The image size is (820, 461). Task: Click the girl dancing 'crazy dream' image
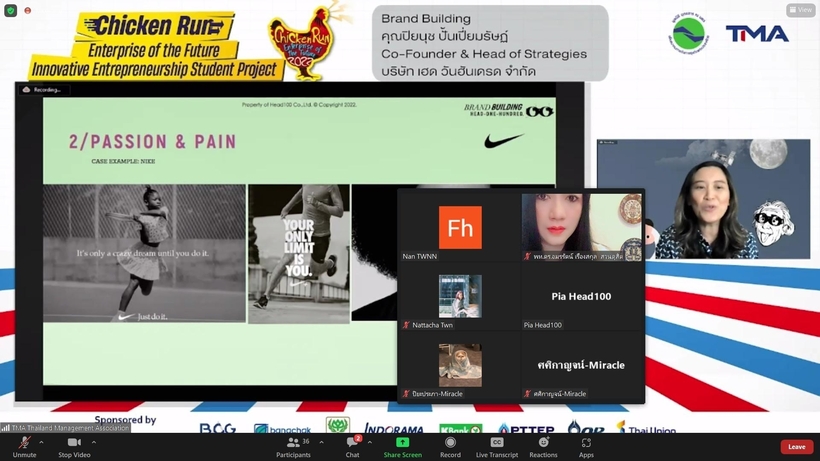[x=144, y=253]
